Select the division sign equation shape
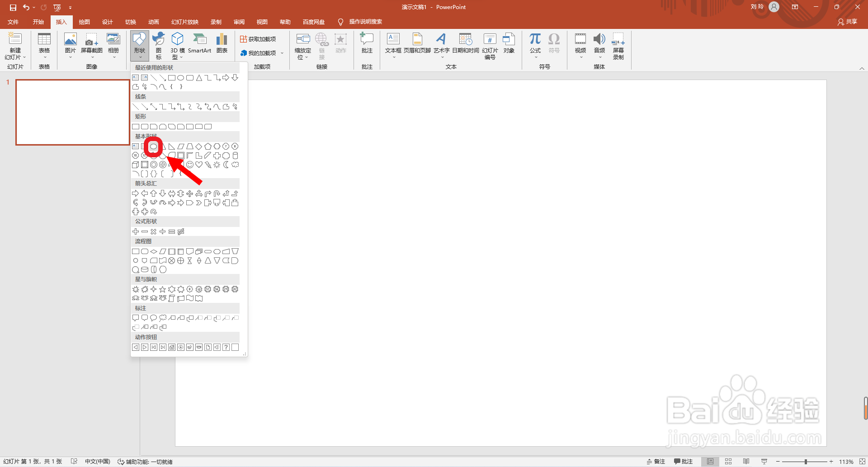 pyautogui.click(x=163, y=231)
